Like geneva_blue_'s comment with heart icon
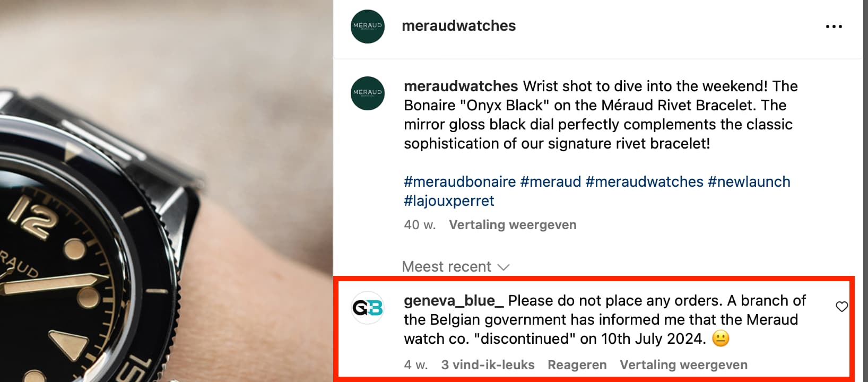868x382 pixels. (841, 307)
